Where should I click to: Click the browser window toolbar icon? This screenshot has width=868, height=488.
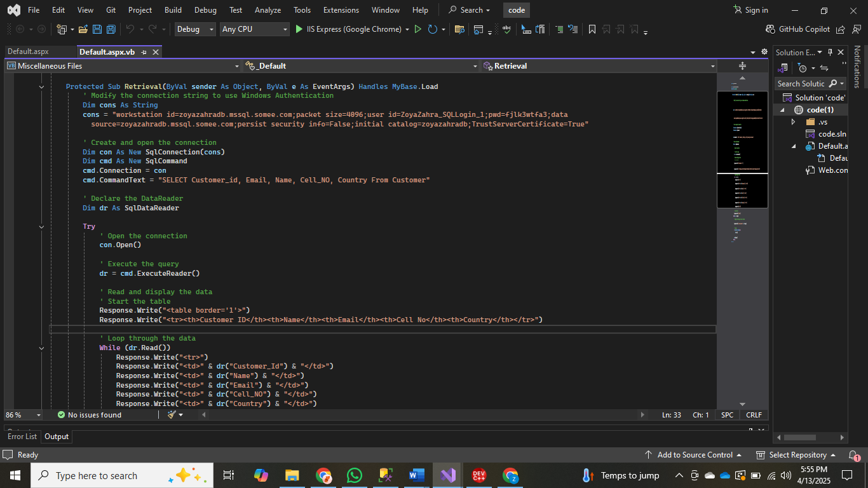click(x=478, y=29)
